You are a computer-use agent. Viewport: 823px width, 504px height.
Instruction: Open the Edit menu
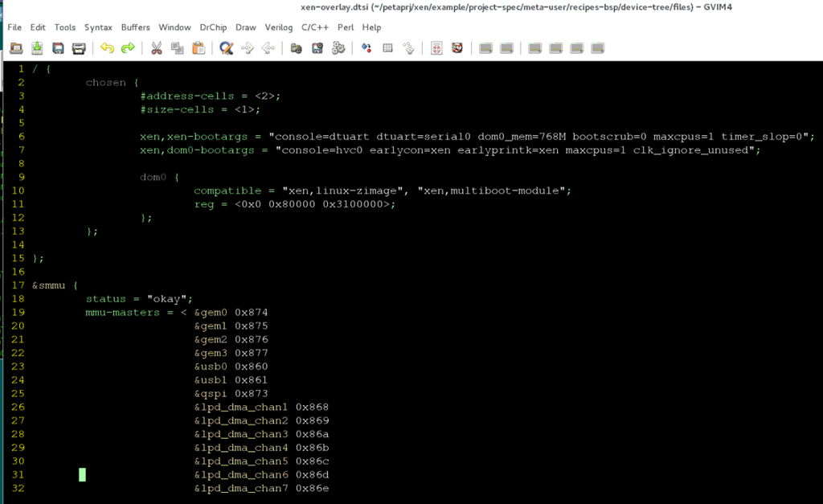coord(38,27)
